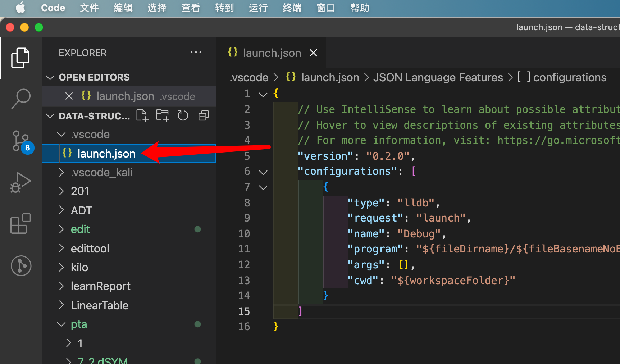The width and height of the screenshot is (620, 364).
Task: Open the Run and Debug view
Action: (x=20, y=182)
